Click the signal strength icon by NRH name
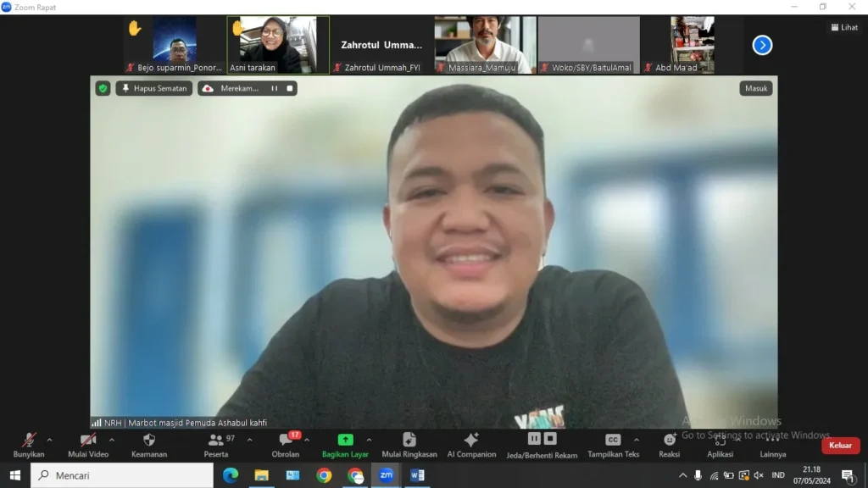This screenshot has height=488, width=868. 97,423
